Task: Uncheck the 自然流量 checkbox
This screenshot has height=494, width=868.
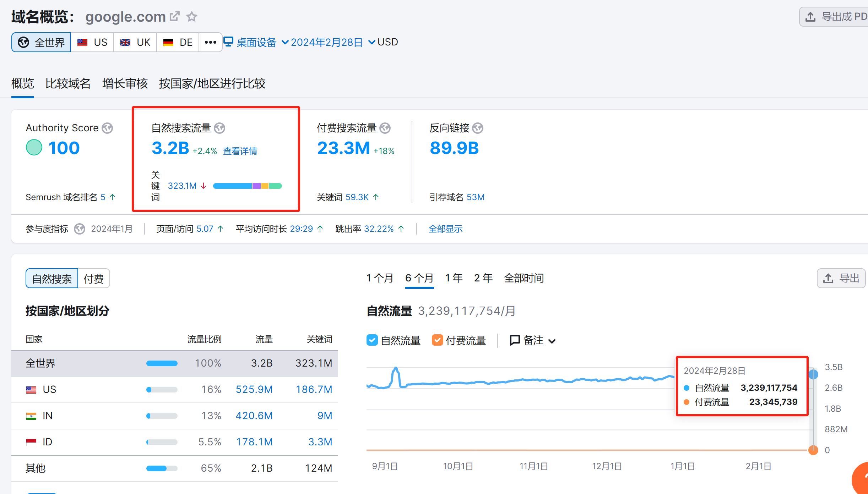Action: pyautogui.click(x=372, y=340)
